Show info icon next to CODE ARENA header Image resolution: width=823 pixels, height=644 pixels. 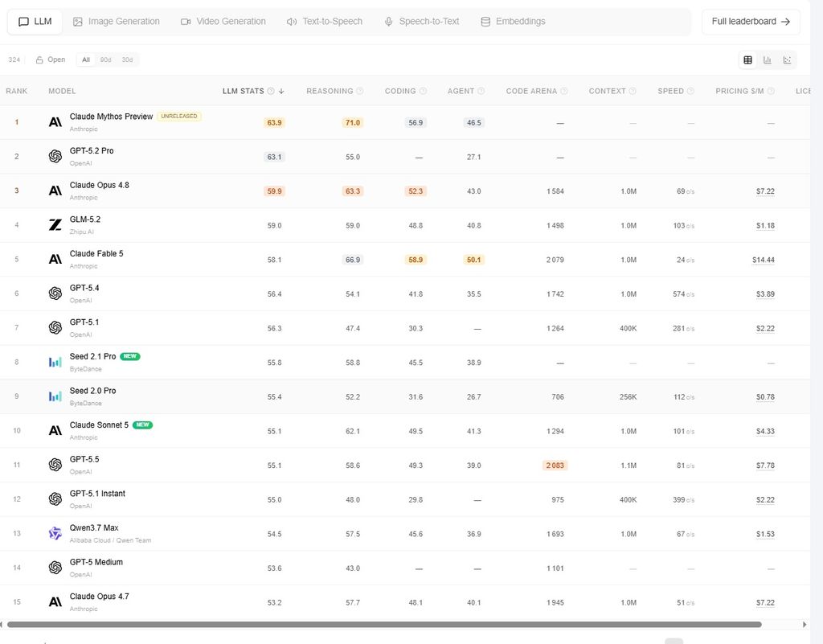point(563,92)
